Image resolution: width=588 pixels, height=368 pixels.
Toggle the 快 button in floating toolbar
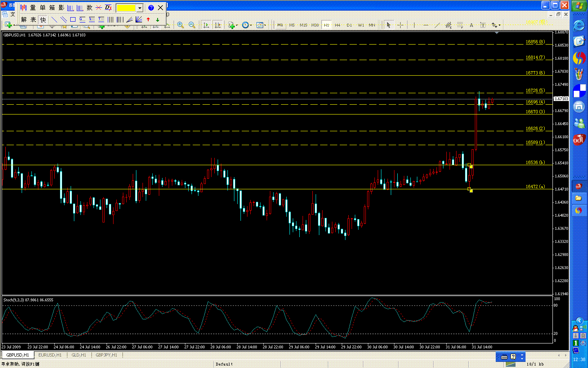pos(43,19)
